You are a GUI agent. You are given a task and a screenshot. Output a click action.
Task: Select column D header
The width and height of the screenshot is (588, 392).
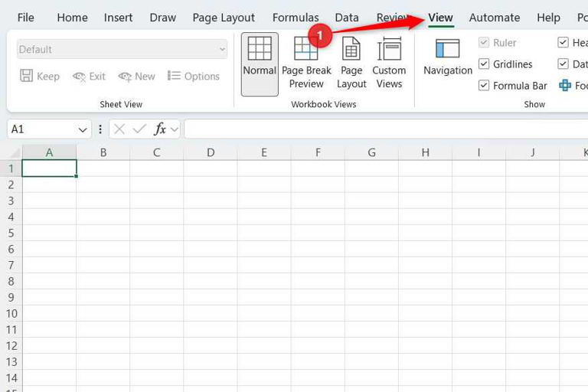coord(211,152)
